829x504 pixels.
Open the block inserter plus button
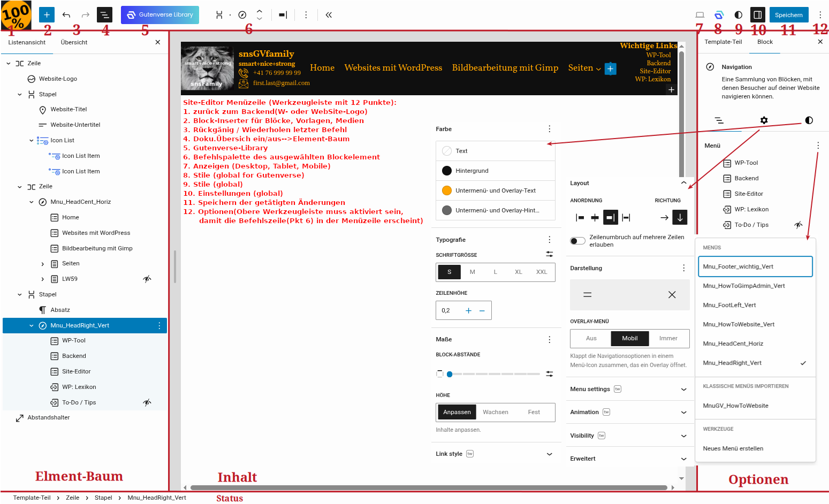point(47,15)
